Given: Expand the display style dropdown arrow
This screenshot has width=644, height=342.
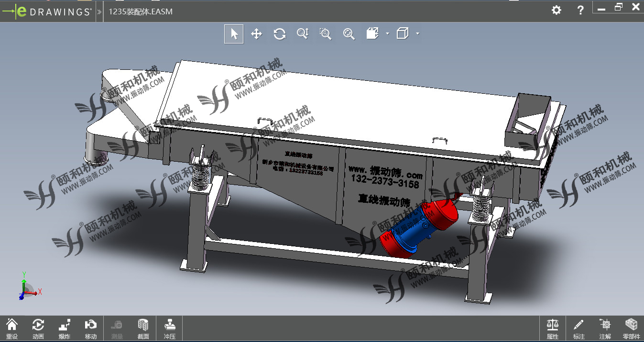Looking at the screenshot, I should (x=418, y=34).
